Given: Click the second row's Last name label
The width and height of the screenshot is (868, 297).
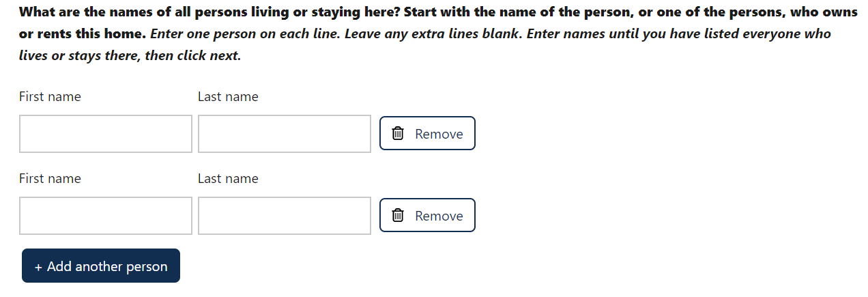Looking at the screenshot, I should click(x=228, y=179).
